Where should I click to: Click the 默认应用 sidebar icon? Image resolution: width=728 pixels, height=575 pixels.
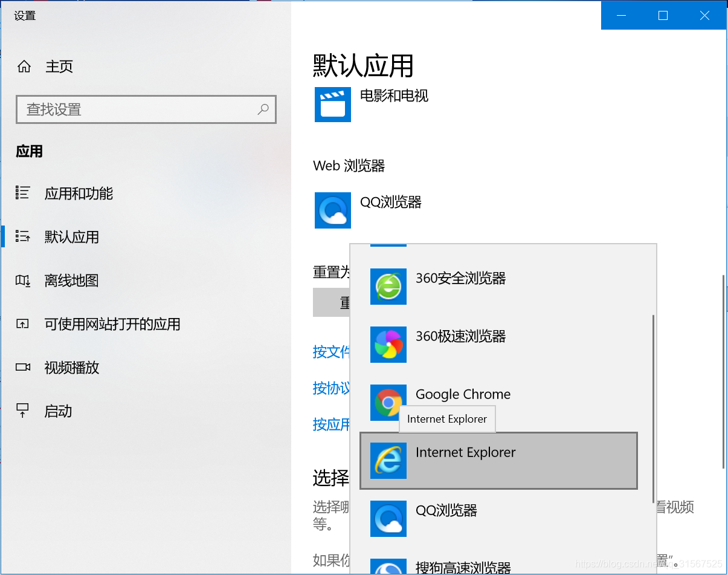pos(22,237)
